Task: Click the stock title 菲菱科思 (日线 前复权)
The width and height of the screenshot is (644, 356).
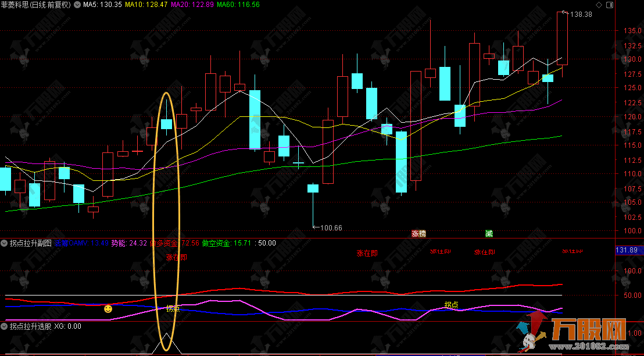Action: click(x=36, y=5)
